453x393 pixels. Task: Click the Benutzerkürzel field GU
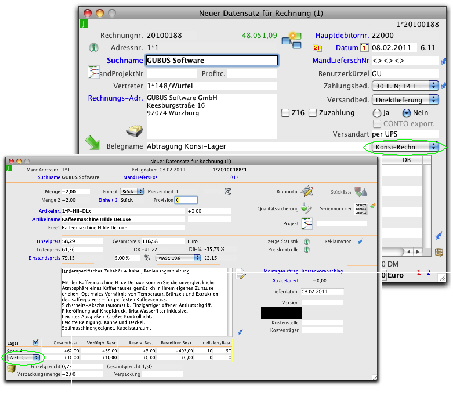click(405, 73)
